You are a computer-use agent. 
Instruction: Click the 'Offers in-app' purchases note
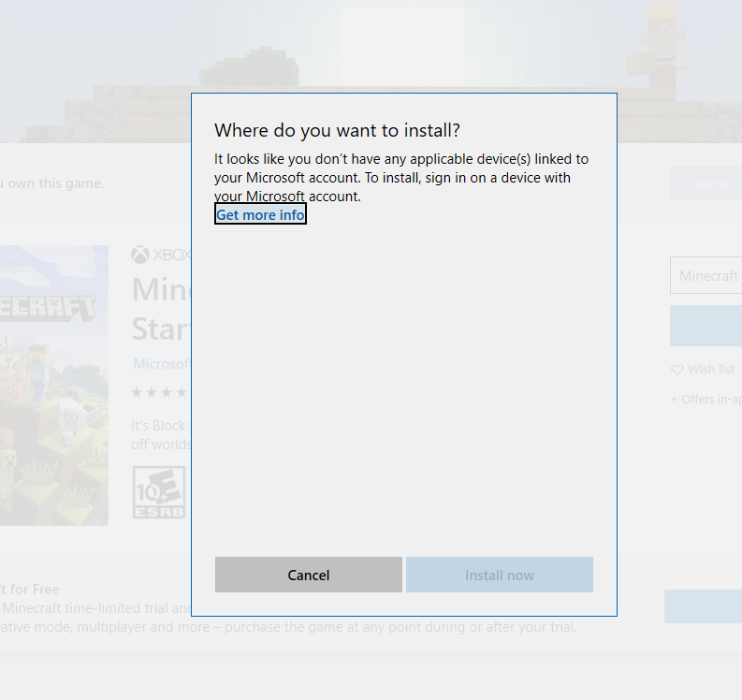point(706,399)
